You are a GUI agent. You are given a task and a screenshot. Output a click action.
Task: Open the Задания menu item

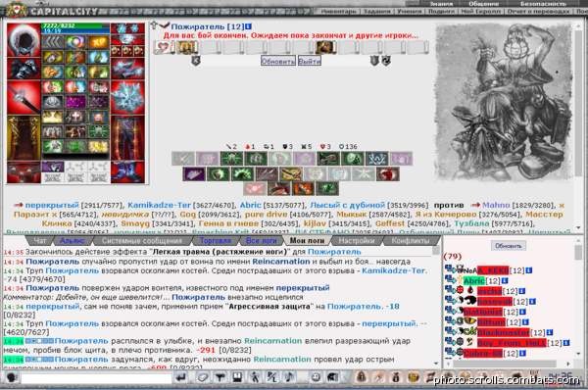[376, 11]
